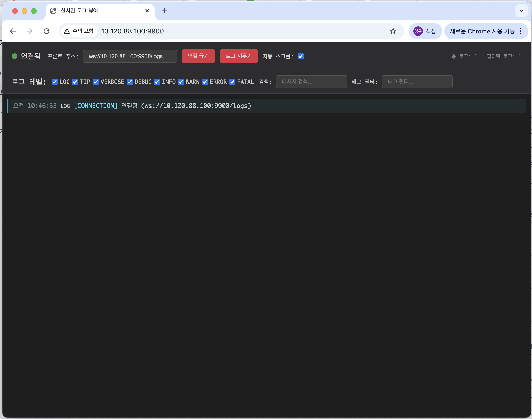Uncheck the ERROR log level
Screen dimensions: 532x419
[205, 82]
